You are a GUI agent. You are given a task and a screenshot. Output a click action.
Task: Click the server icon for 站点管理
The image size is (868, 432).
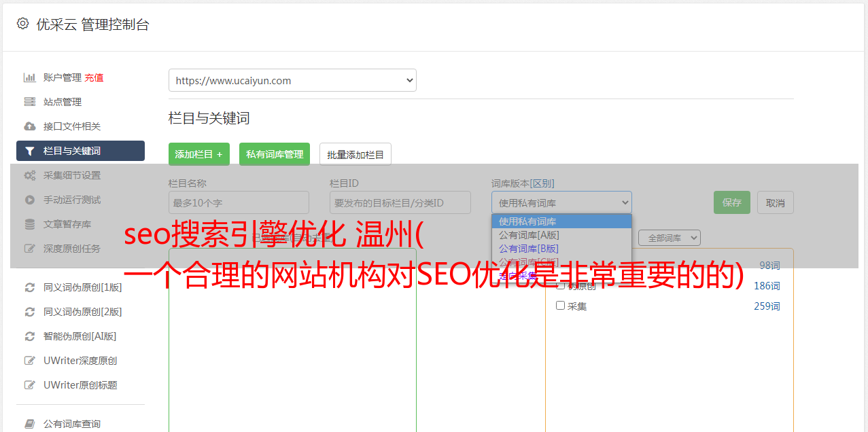click(29, 102)
